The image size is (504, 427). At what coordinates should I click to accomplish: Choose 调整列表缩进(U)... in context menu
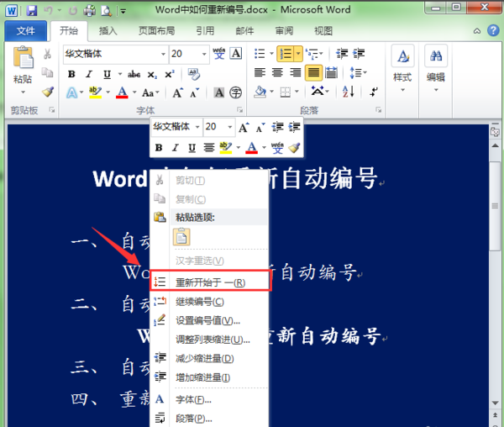209,340
